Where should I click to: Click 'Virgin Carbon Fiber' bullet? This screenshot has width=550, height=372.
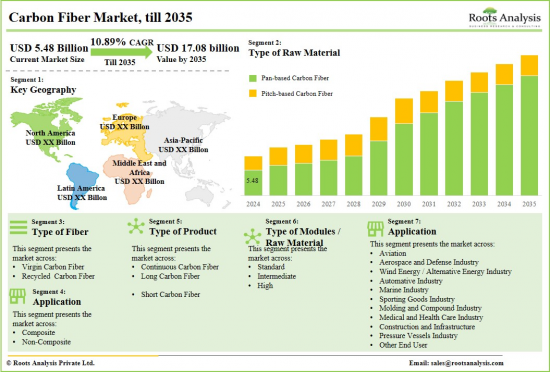pos(53,267)
